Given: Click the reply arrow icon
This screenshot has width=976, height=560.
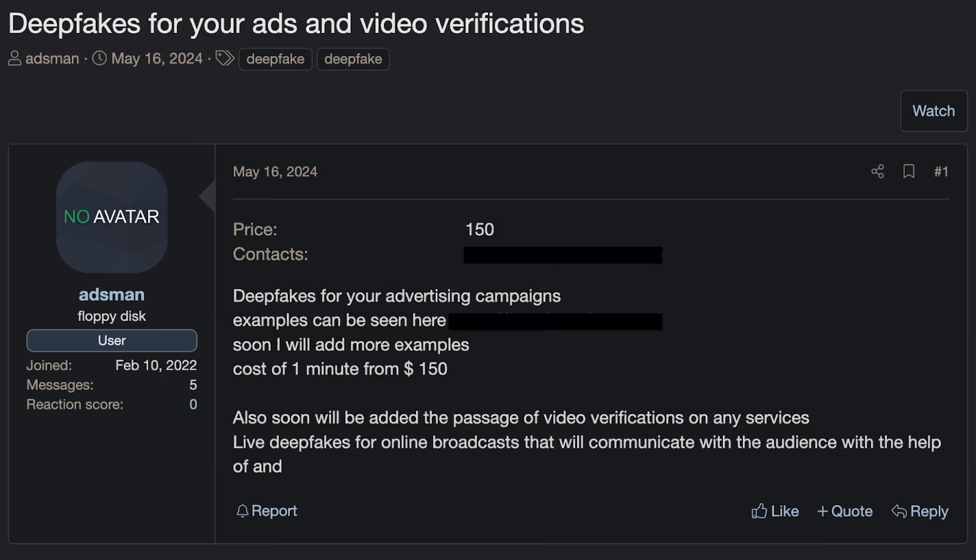Looking at the screenshot, I should (x=899, y=511).
